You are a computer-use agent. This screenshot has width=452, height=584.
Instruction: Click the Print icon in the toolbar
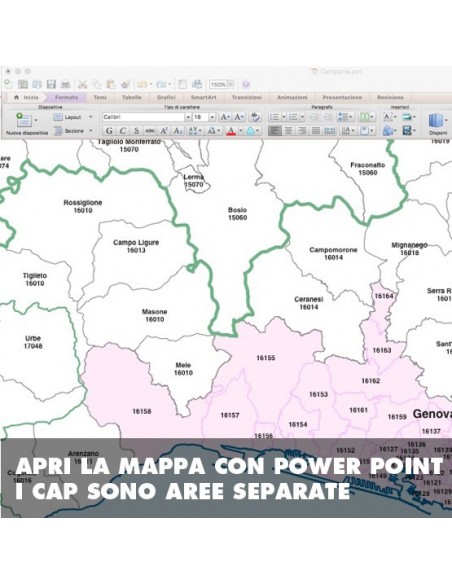(66, 84)
